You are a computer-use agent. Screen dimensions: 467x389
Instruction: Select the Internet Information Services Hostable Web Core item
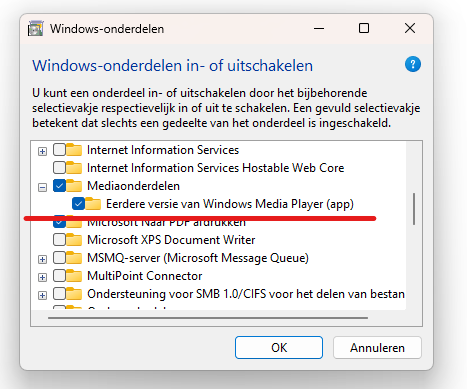click(215, 168)
